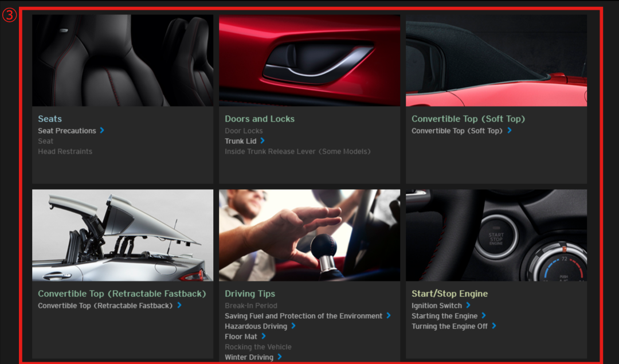619x364 pixels.
Task: Click the arrow icon beside Ignition Switch
Action: click(x=468, y=306)
